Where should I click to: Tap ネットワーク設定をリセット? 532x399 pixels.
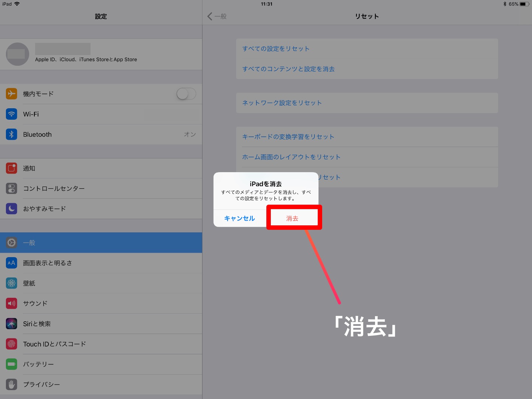click(282, 103)
